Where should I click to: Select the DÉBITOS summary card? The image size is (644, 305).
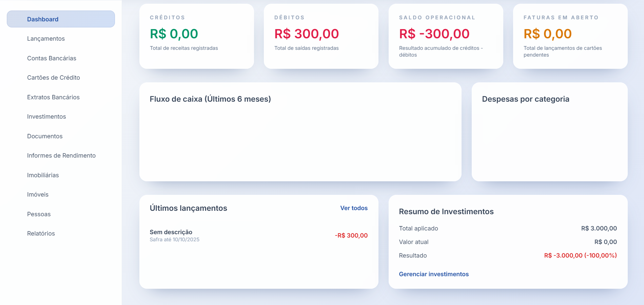coord(321,36)
